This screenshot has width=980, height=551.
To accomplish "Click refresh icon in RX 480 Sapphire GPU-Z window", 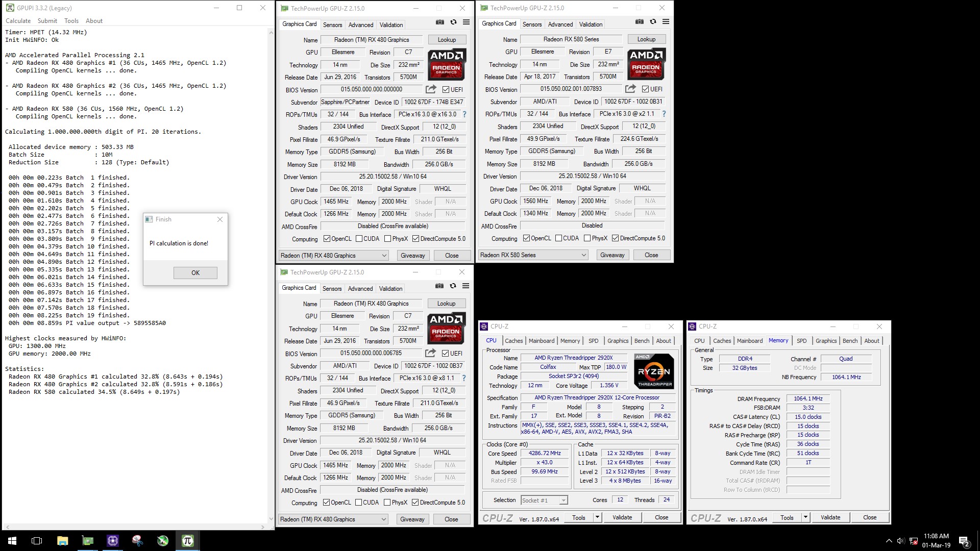I will click(x=453, y=22).
